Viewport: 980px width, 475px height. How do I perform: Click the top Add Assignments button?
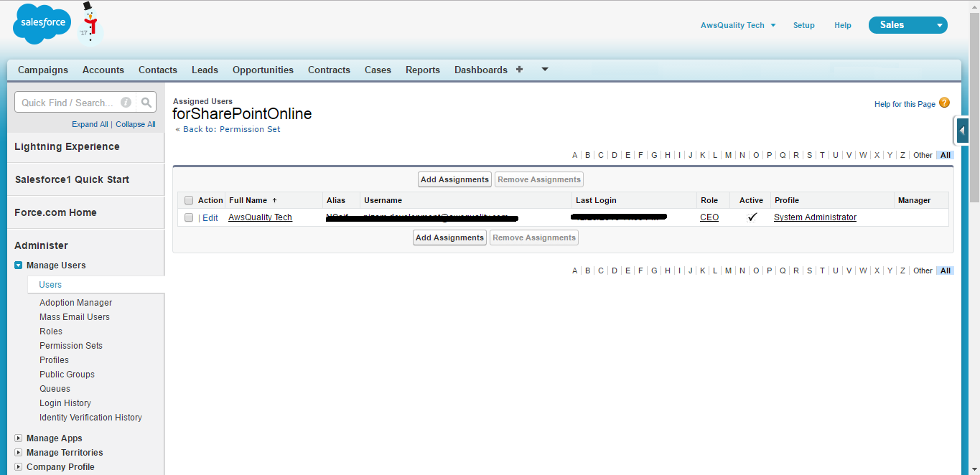(455, 179)
